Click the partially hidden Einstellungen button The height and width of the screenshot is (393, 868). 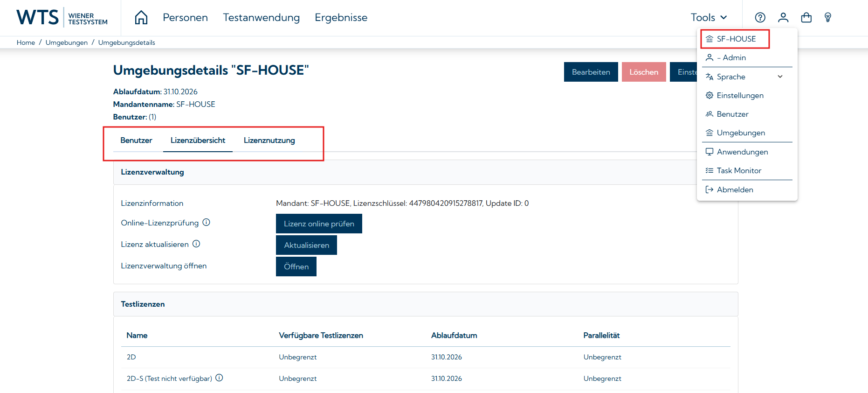click(x=683, y=72)
